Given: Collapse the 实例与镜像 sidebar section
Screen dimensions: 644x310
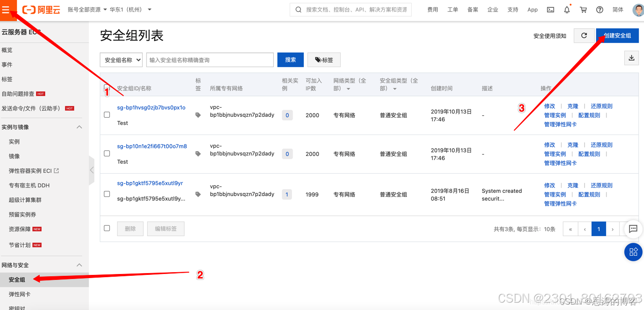Looking at the screenshot, I should point(41,127).
